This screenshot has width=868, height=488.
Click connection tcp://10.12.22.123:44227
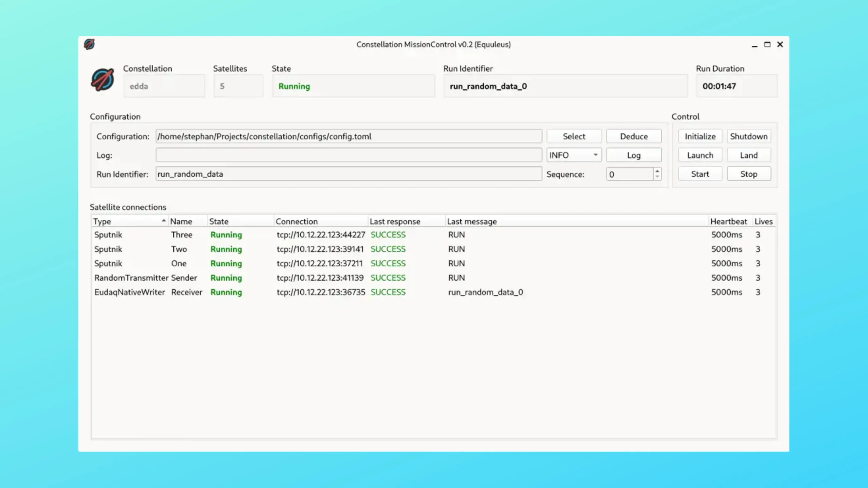321,235
